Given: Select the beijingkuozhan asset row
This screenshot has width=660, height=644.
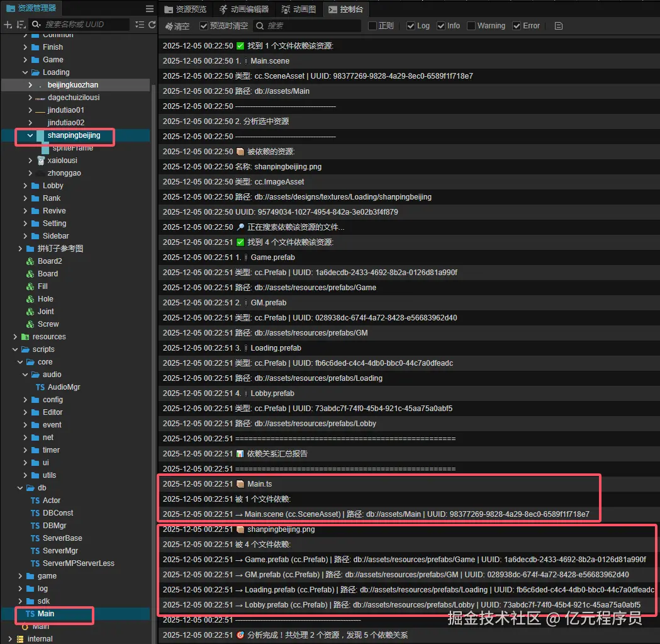Looking at the screenshot, I should click(76, 85).
